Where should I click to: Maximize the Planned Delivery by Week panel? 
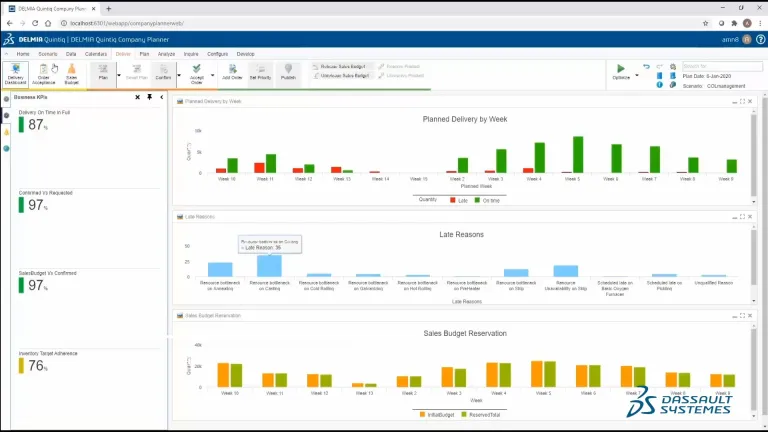pyautogui.click(x=742, y=101)
